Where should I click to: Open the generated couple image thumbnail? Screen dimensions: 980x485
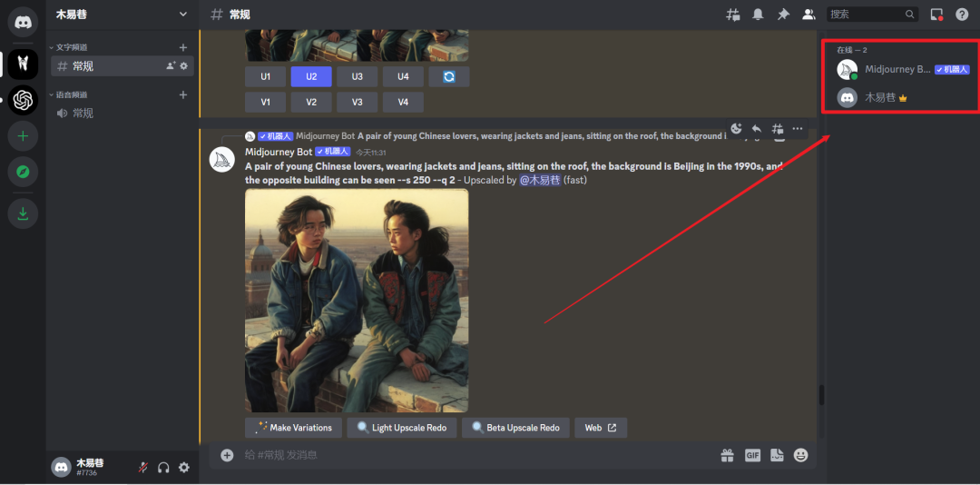tap(357, 301)
